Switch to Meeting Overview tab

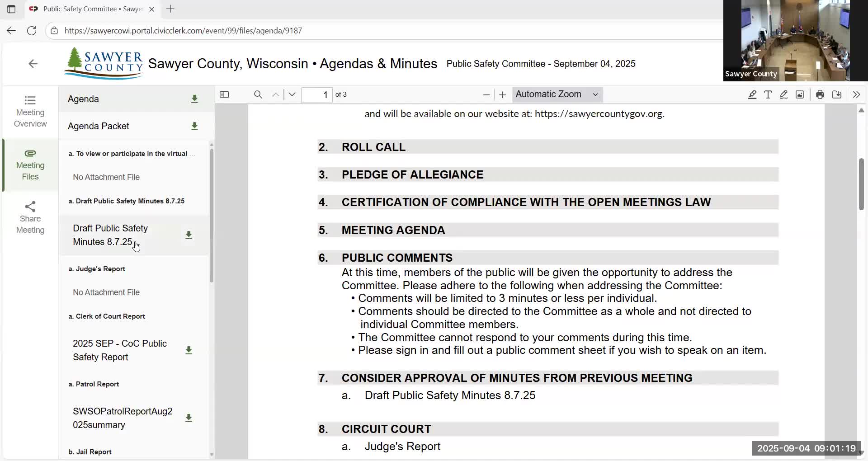tap(30, 112)
